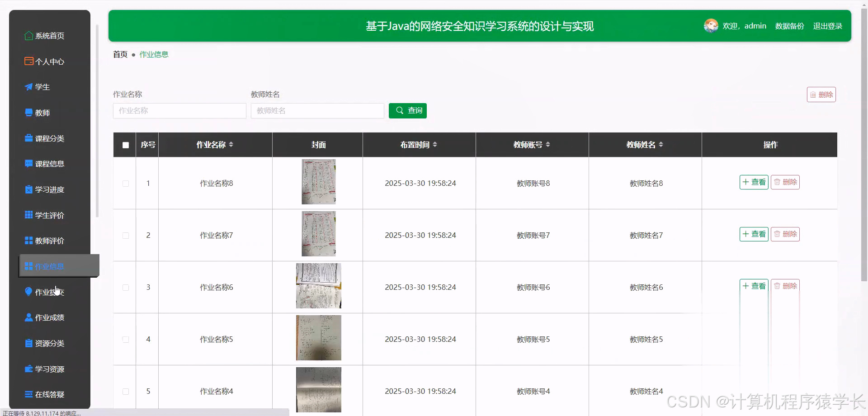Open the 学生 student management icon
Image resolution: width=868 pixels, height=416 pixels.
28,87
